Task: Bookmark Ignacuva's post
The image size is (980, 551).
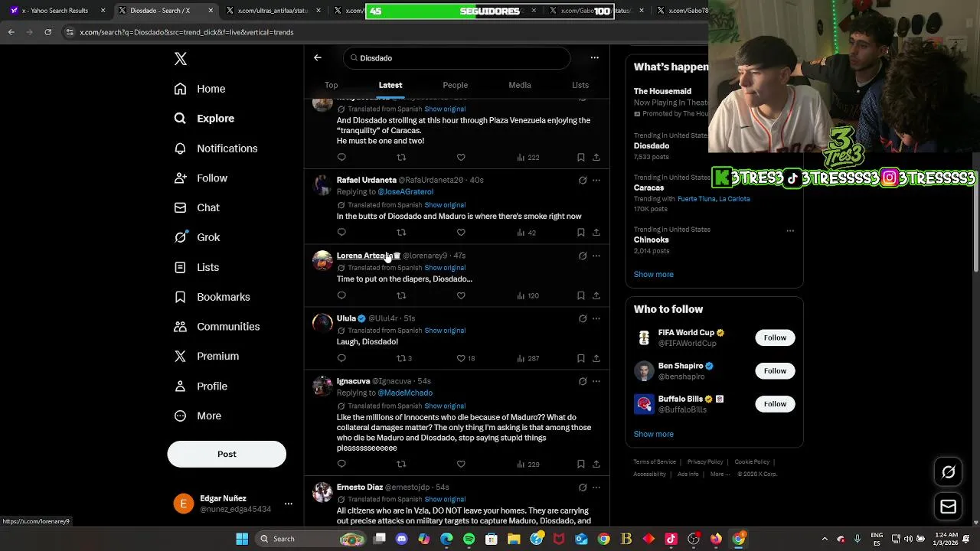Action: 581,464
